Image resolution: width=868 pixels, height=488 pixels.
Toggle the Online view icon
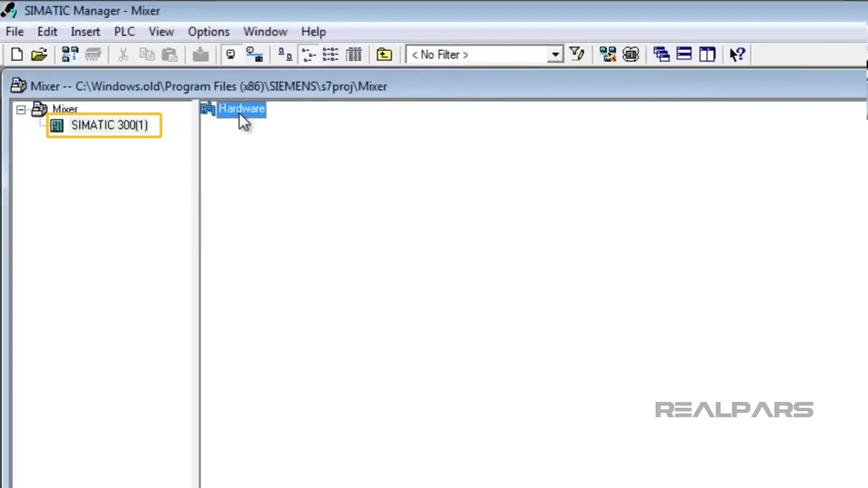point(231,55)
